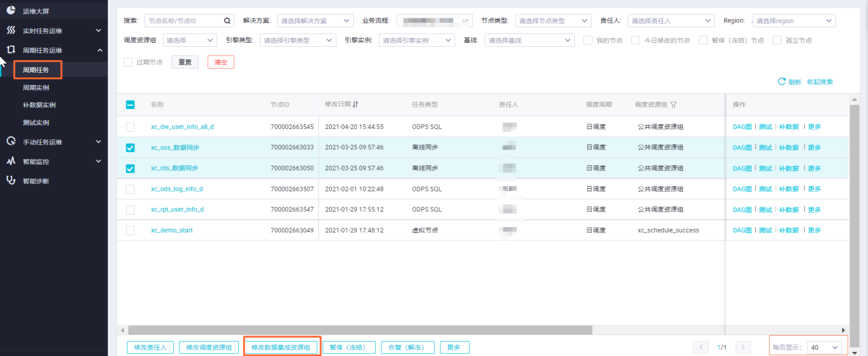
Task: Open the 引擎类型 dropdown
Action: (x=298, y=40)
